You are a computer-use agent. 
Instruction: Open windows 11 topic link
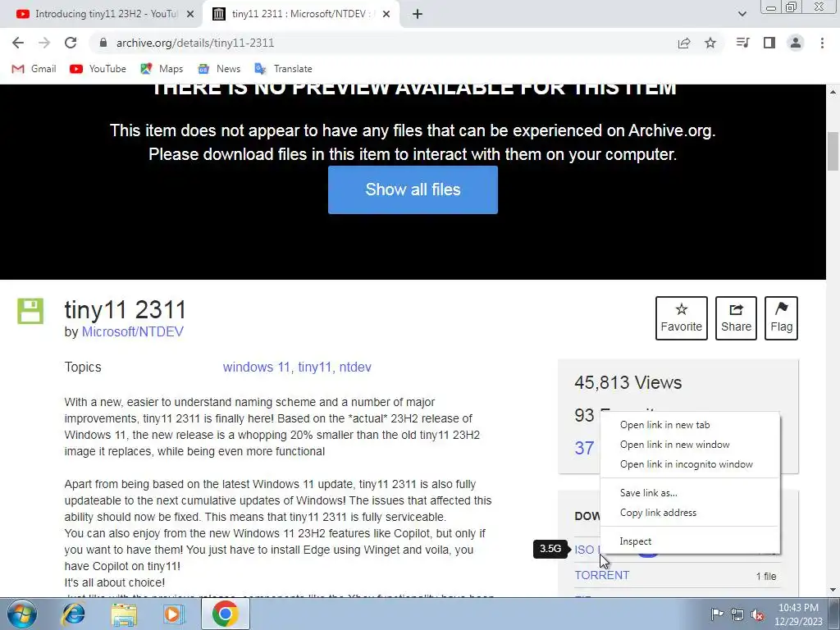(x=256, y=367)
